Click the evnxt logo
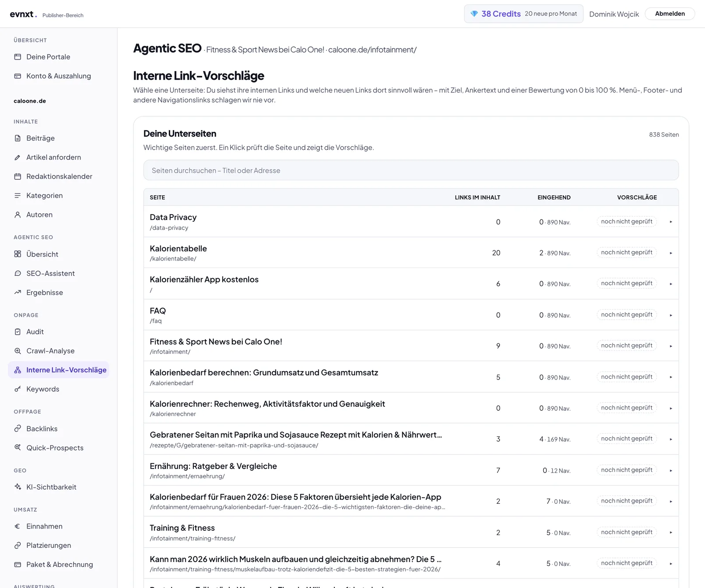The height and width of the screenshot is (588, 705). pyautogui.click(x=23, y=14)
